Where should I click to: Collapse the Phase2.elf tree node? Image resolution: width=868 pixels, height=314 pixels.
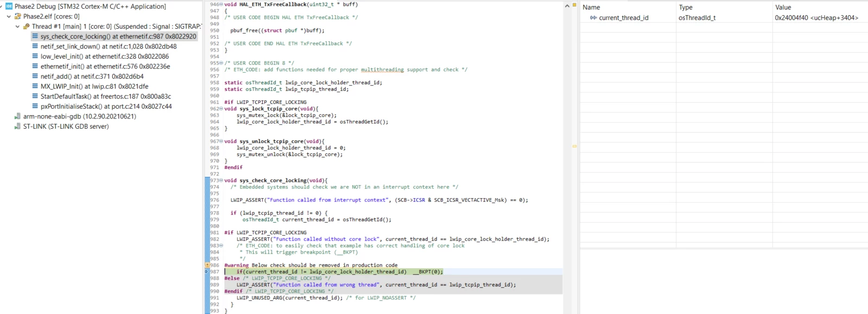click(x=9, y=16)
